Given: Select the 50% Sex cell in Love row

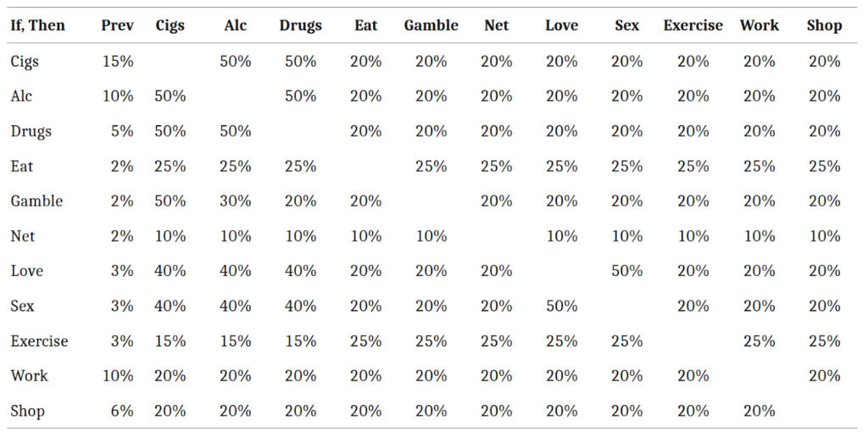Looking at the screenshot, I should point(627,271).
